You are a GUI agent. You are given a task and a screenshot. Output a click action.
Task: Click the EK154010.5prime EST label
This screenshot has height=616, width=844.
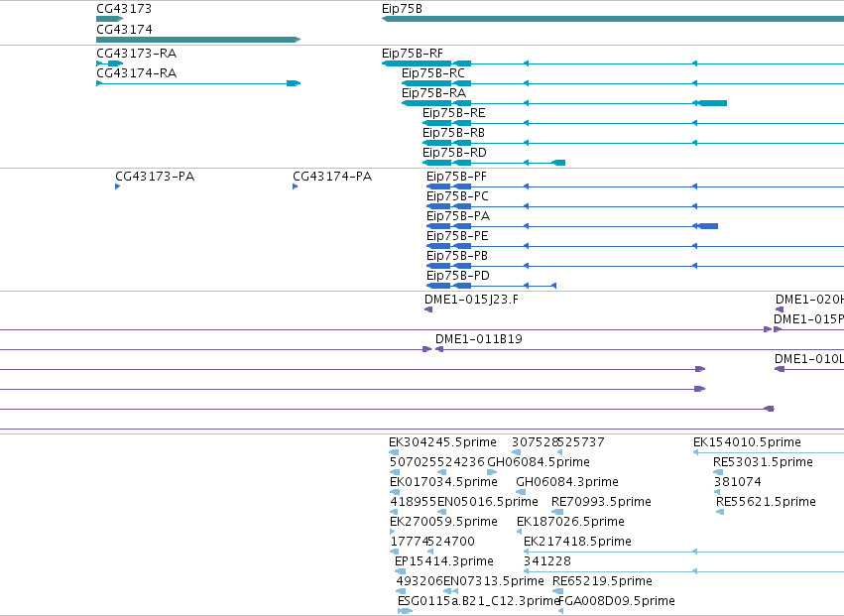click(x=747, y=442)
